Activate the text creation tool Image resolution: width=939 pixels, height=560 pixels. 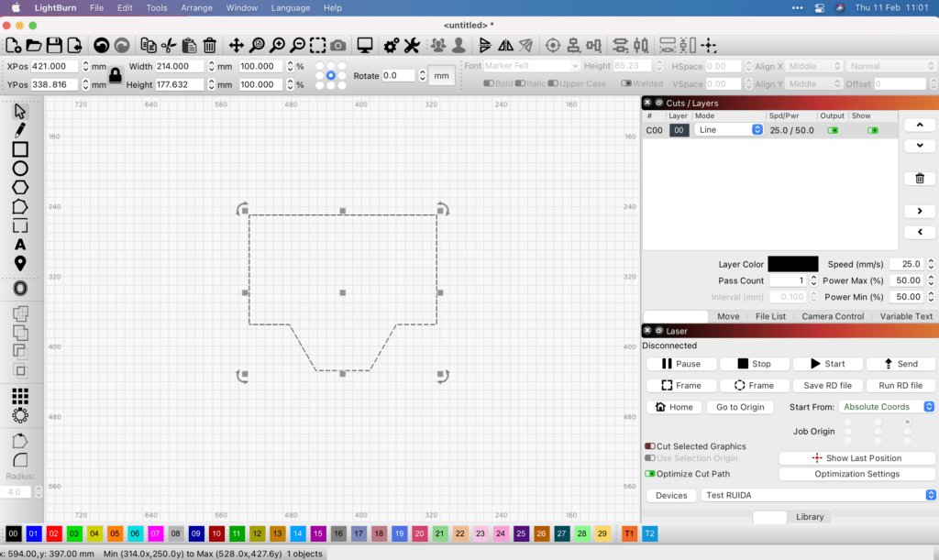tap(20, 245)
